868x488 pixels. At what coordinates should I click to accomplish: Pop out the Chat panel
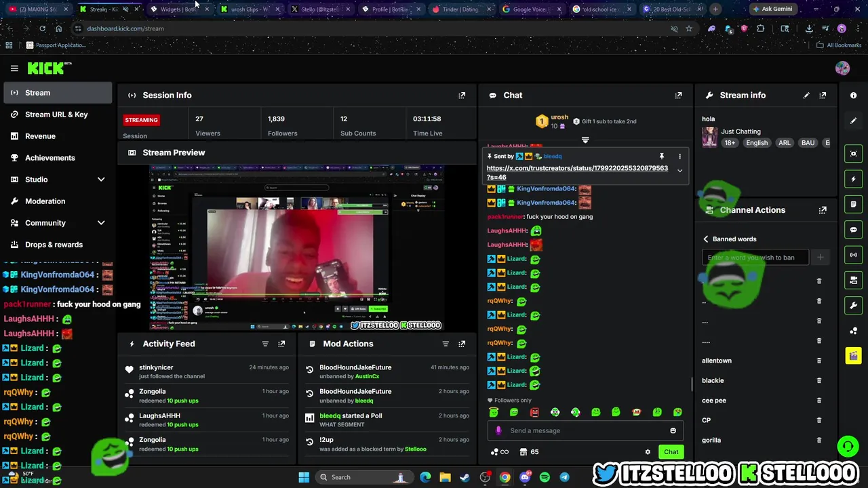point(678,96)
